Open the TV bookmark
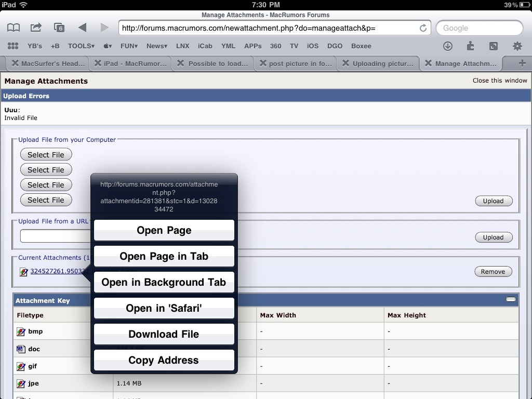The image size is (532, 399). click(294, 46)
